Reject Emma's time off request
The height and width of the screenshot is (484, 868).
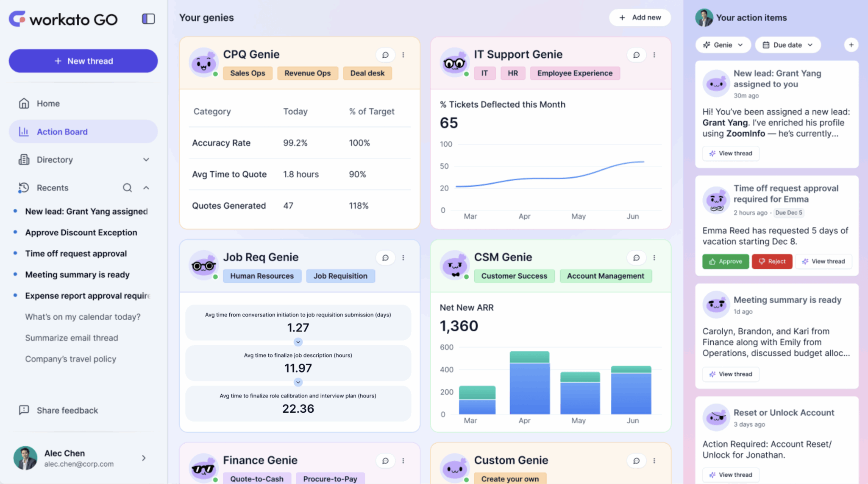pyautogui.click(x=772, y=261)
